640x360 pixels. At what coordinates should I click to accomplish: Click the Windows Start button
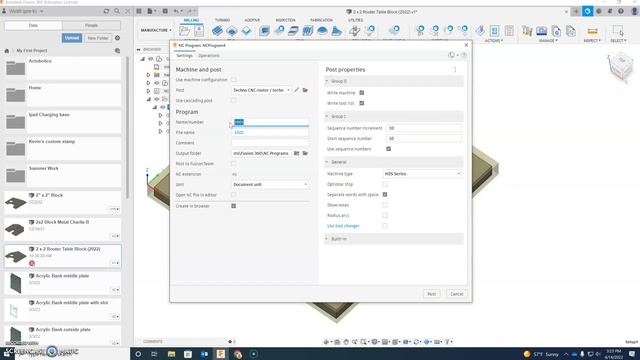point(7,354)
